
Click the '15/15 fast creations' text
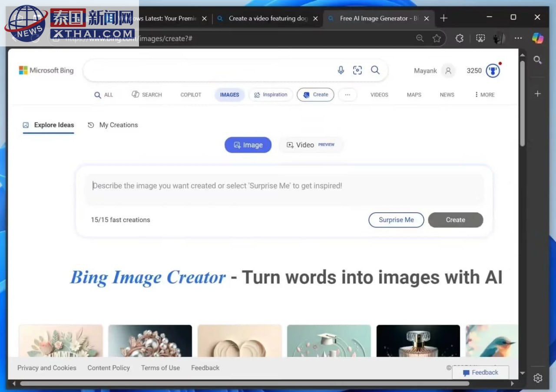[x=120, y=220]
